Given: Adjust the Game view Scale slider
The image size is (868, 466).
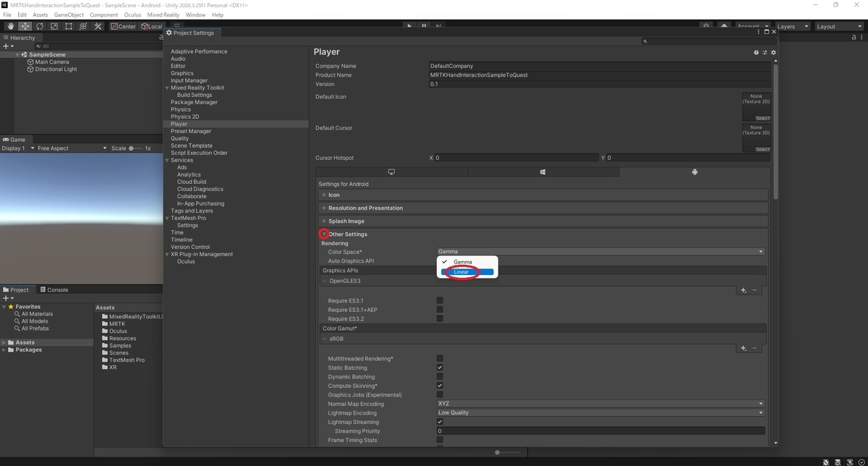Looking at the screenshot, I should pyautogui.click(x=135, y=148).
